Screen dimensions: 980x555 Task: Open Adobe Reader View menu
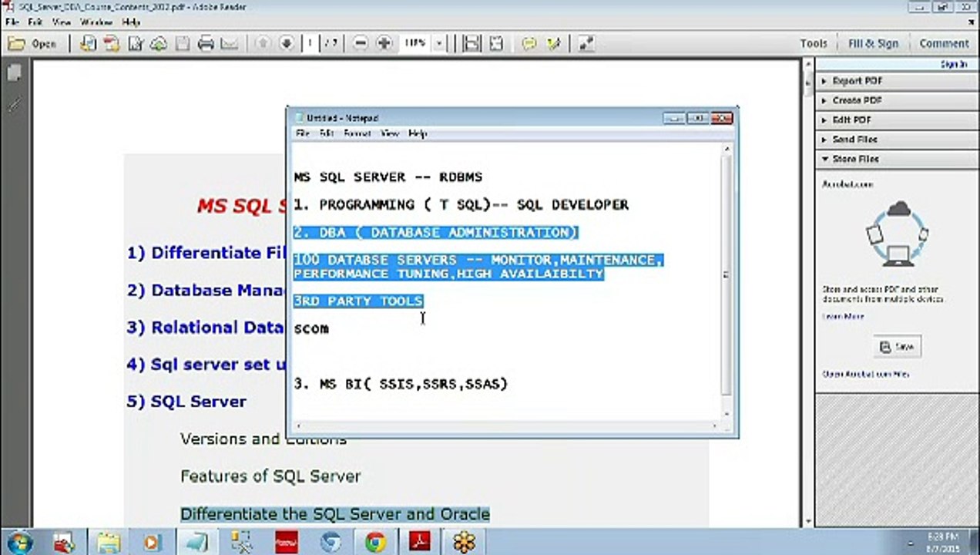(x=61, y=23)
